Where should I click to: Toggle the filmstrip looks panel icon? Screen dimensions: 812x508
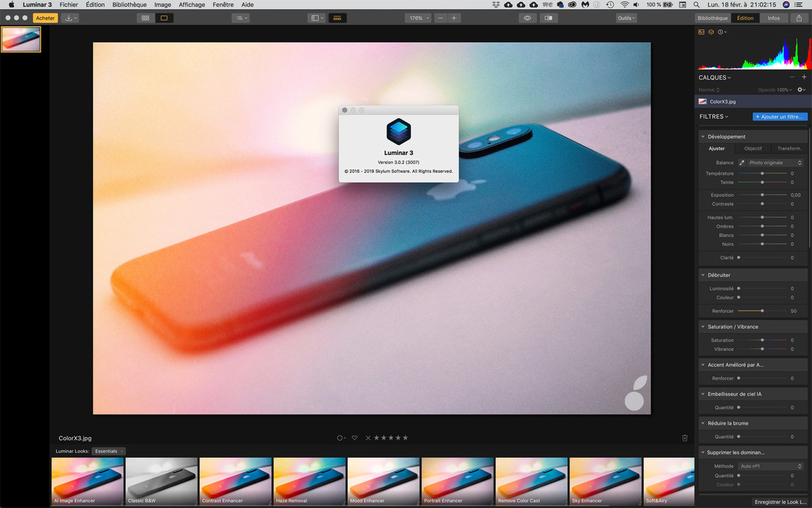(x=336, y=18)
